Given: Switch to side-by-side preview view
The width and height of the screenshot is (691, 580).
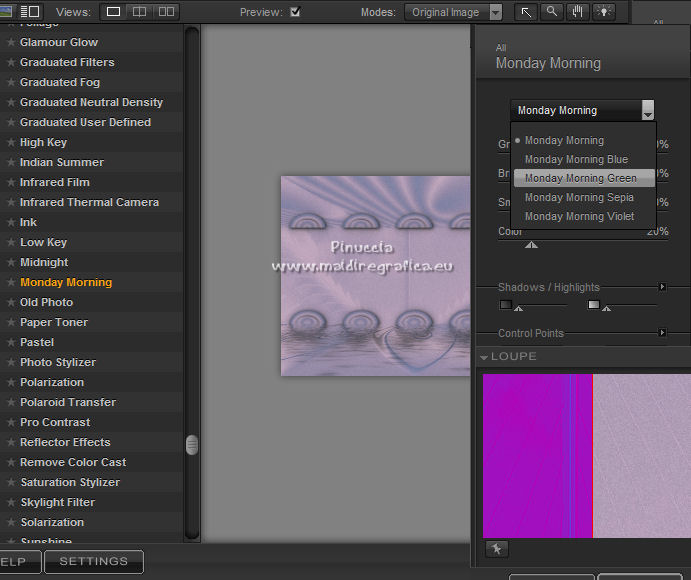Looking at the screenshot, I should click(166, 12).
